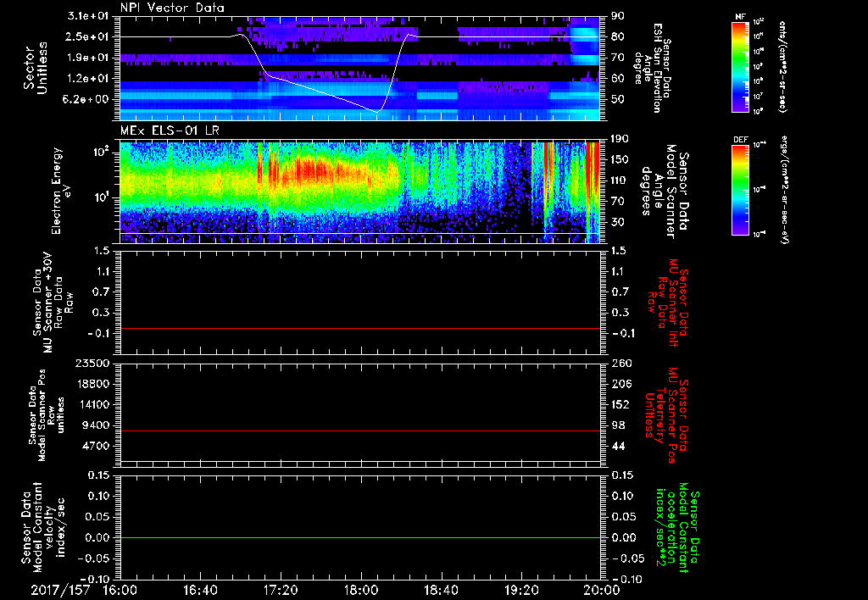Screen dimensions: 868x600
Task: Click the 'ESH Sun Elevation Angle' axis label
Action: point(652,68)
